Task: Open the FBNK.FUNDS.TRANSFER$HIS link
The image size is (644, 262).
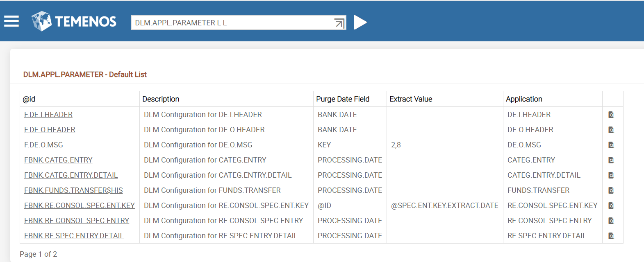Action: click(x=73, y=190)
